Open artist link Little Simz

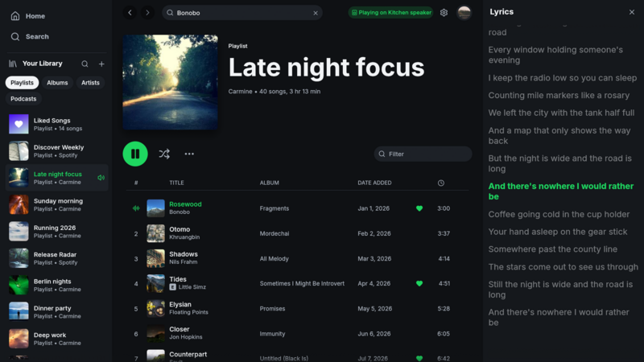(192, 287)
